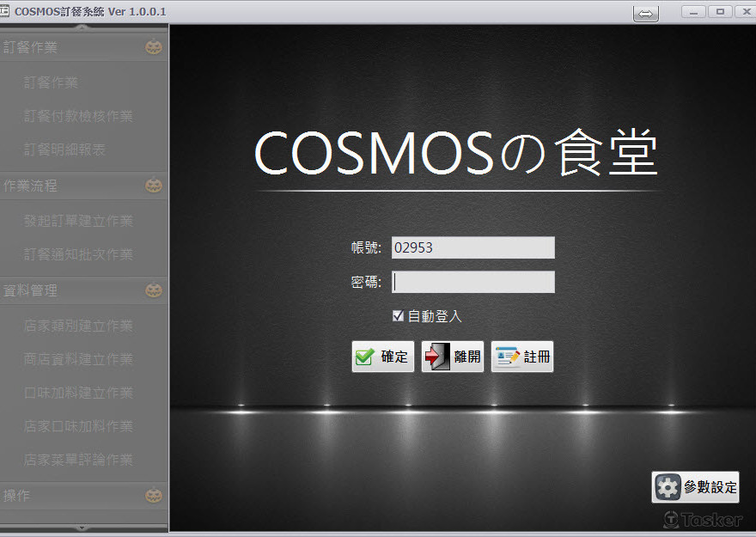Click the pumpkin icon beside 資料管理 header
Screen dimensions: 756x537
(x=154, y=290)
